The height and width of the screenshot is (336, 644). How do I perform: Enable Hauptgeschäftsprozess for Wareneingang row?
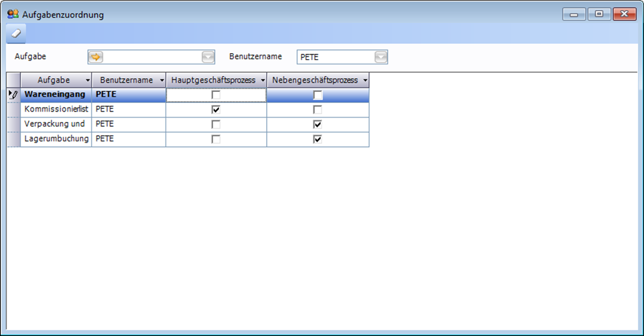point(216,95)
